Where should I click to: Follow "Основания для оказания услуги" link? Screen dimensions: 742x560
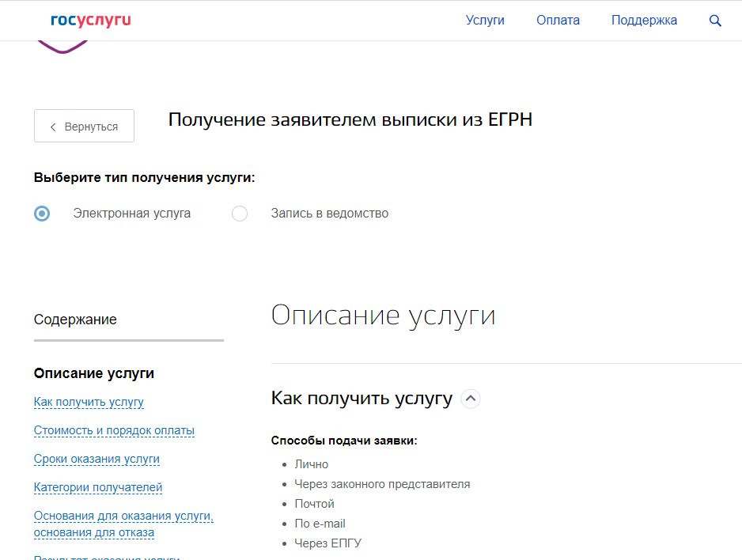(x=123, y=524)
